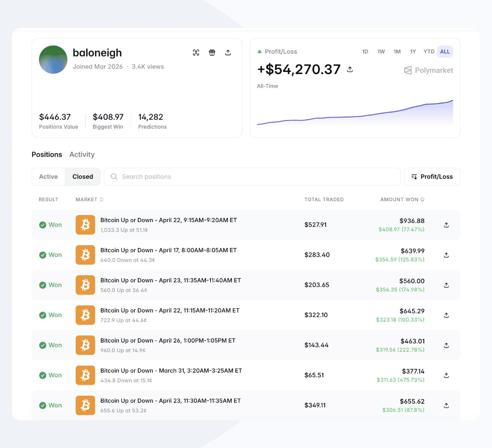Share the April 22, 11:15AM position
Viewport: 492px width, 448px height.
[x=446, y=315]
